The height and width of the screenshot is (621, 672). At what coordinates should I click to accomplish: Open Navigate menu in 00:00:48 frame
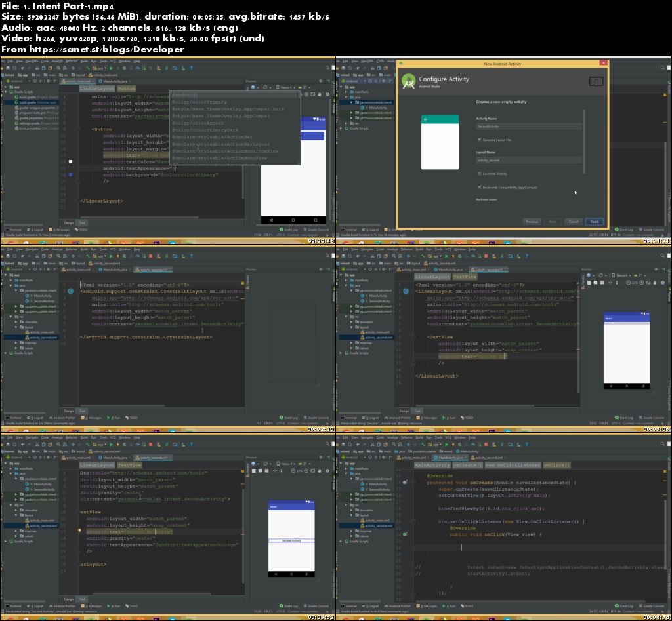point(31,61)
